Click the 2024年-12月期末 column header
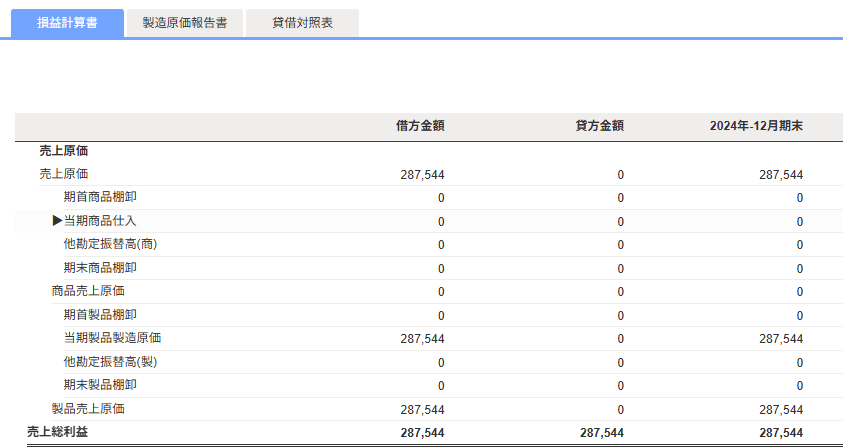The height and width of the screenshot is (447, 843). [x=756, y=126]
